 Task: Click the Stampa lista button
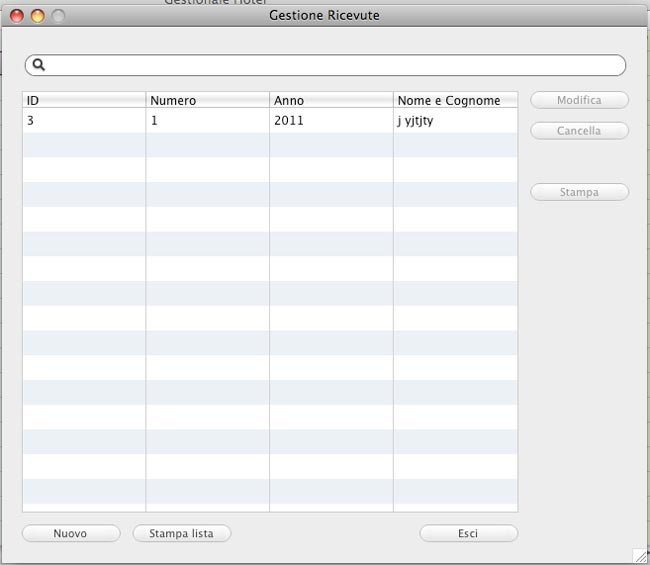[182, 533]
